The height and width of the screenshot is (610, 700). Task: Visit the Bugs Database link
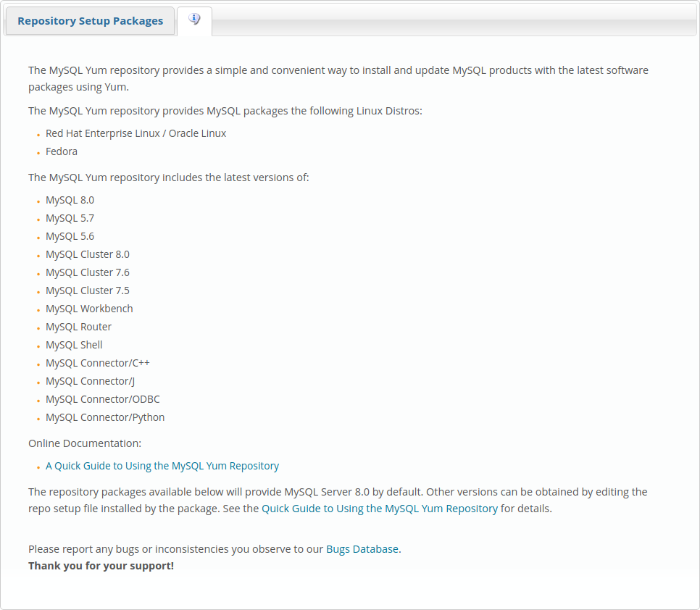(362, 549)
